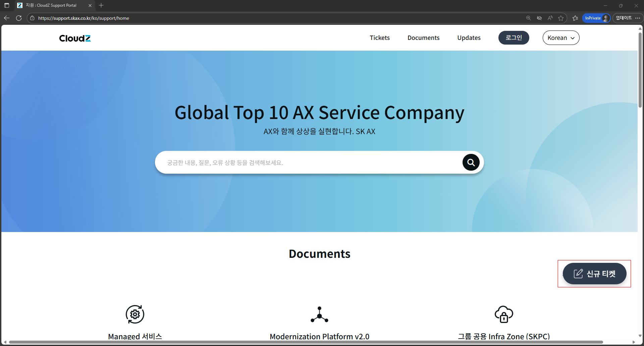
Task: Go back with browser back arrow
Action: (7, 18)
